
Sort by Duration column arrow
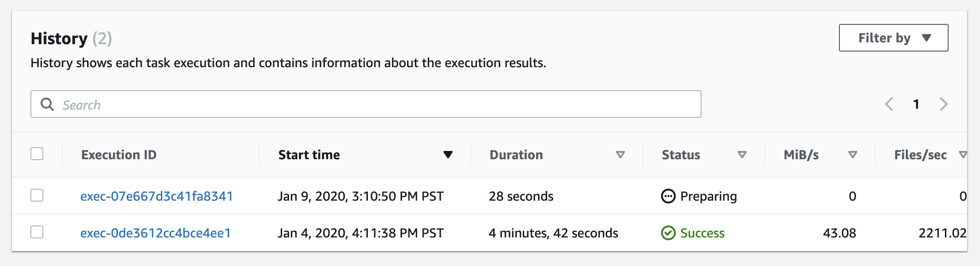pyautogui.click(x=620, y=155)
